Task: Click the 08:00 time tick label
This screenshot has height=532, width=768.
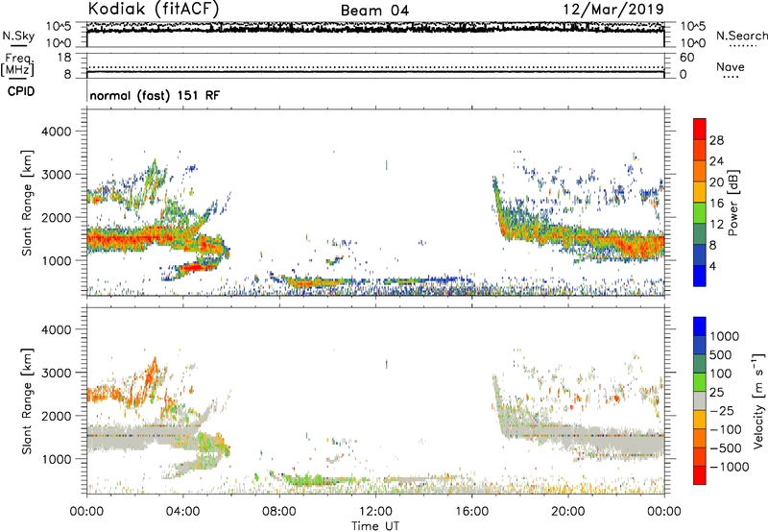Action: (x=279, y=512)
